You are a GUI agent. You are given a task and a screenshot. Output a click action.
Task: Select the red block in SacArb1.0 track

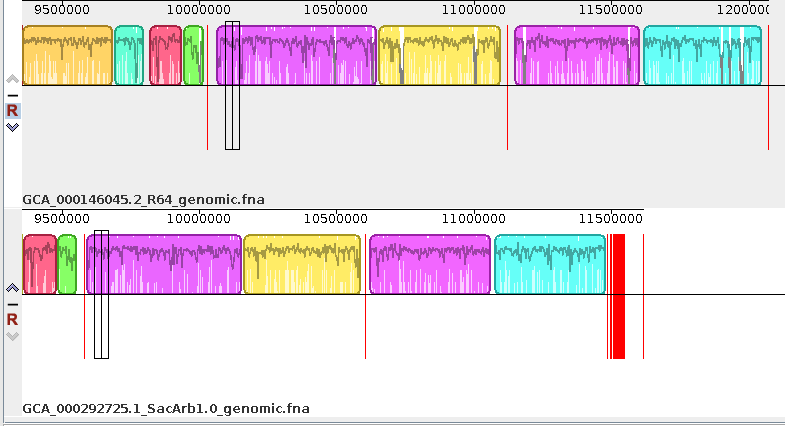(39, 265)
